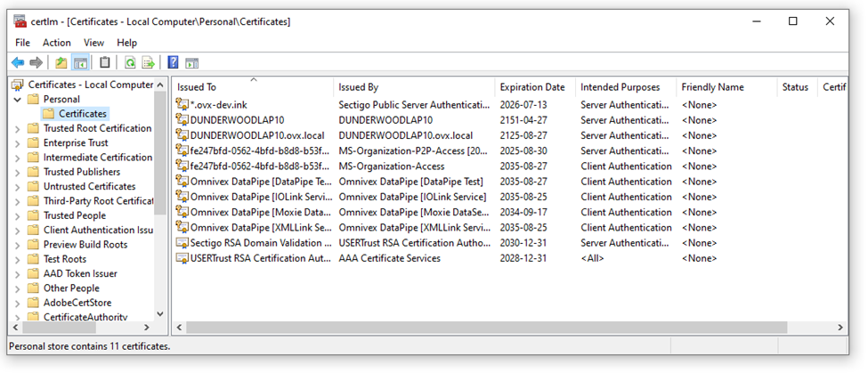Expand the Trusted Root Certification node
The height and width of the screenshot is (373, 868).
[18, 129]
